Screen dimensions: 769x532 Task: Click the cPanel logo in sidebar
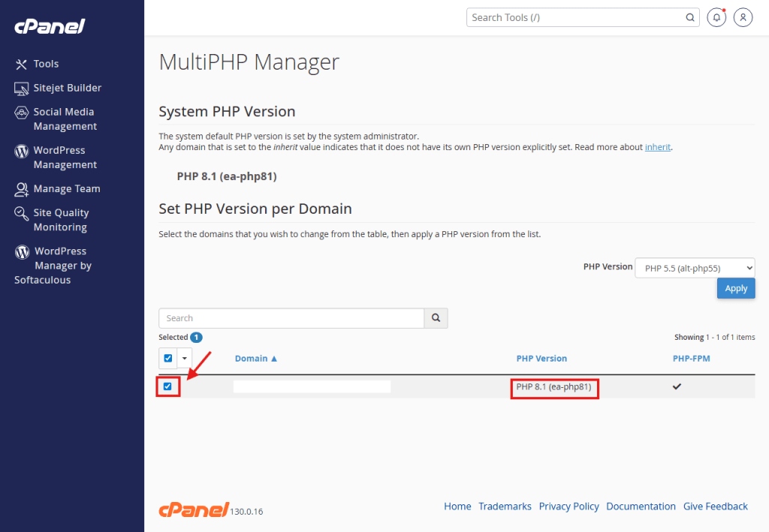(x=50, y=26)
